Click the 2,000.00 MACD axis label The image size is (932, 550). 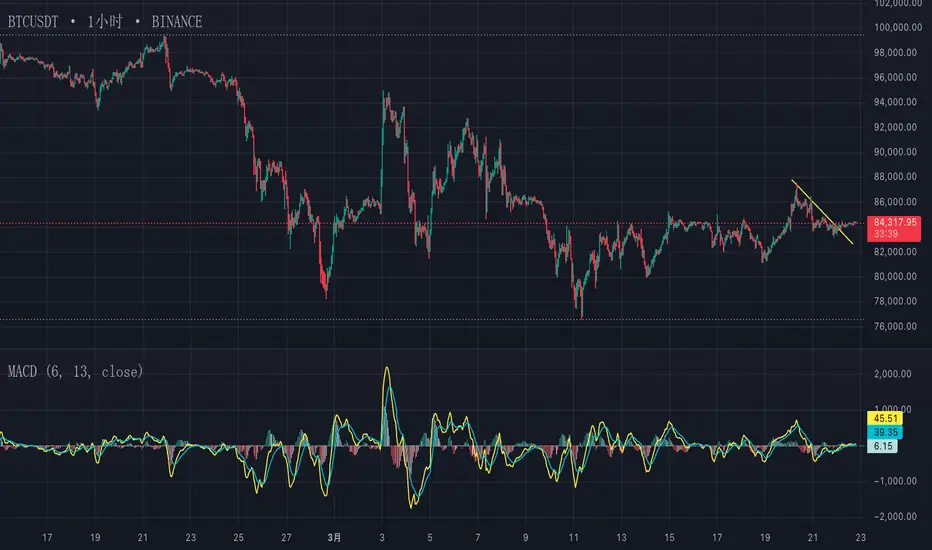893,374
